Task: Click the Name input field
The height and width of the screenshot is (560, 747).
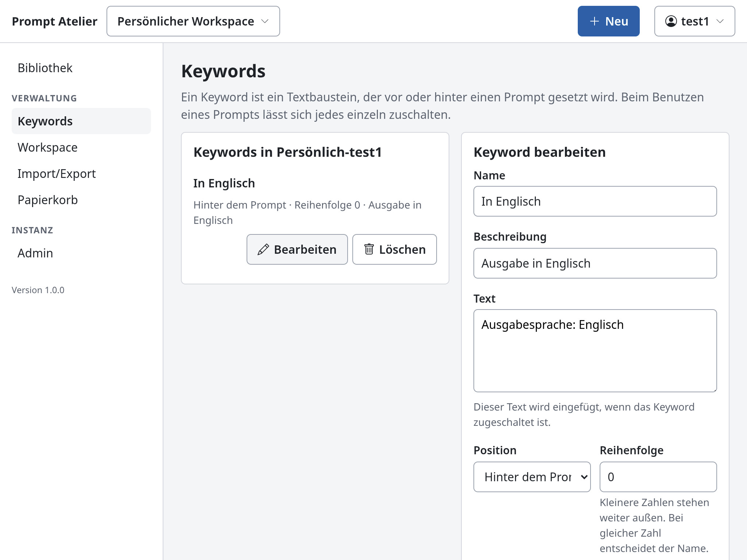Action: [x=595, y=201]
